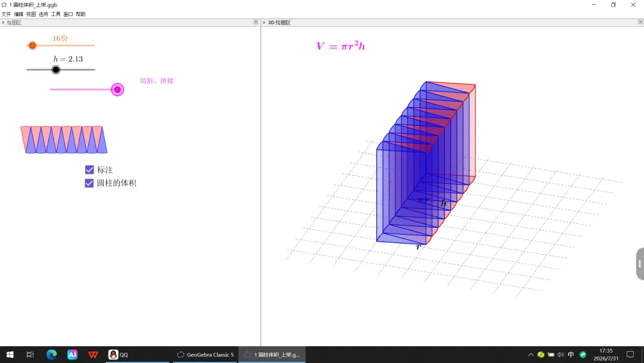Toggle the 中 input method indicator
This screenshot has width=644, height=363.
pyautogui.click(x=571, y=355)
